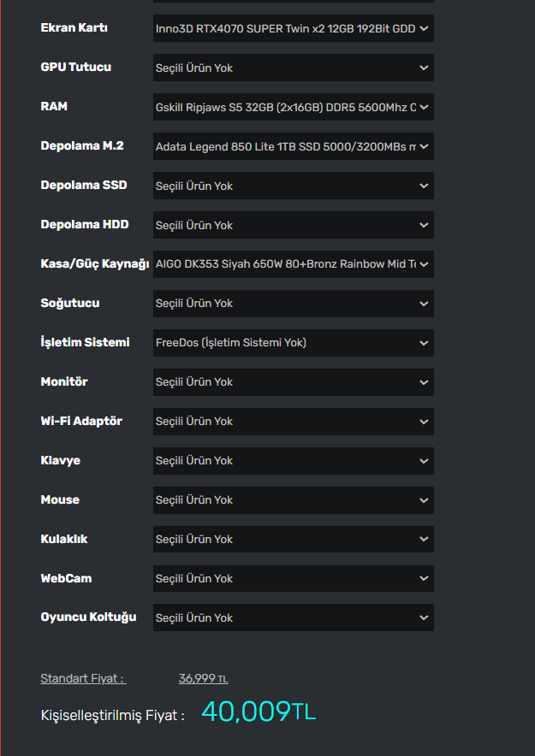Open the Wi-Fi Adaptör dropdown
The image size is (535, 756).
pos(293,422)
